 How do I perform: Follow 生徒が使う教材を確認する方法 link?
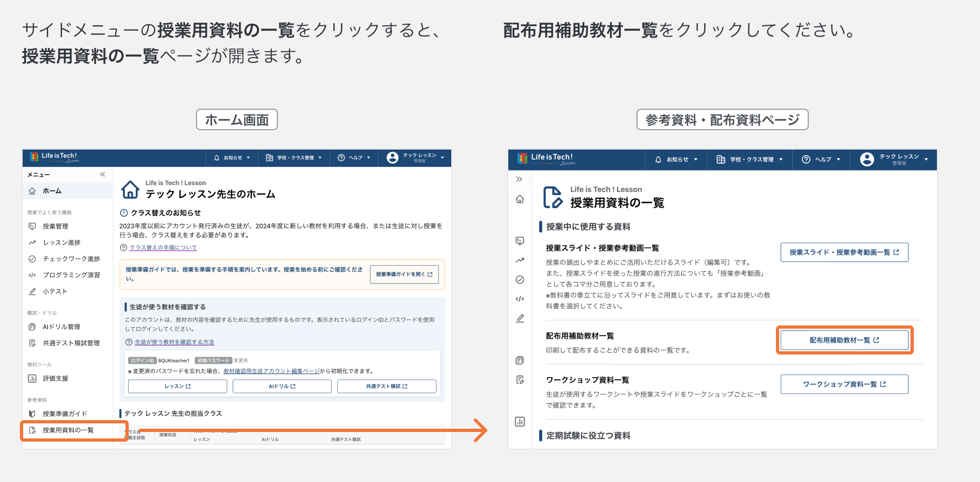point(174,342)
